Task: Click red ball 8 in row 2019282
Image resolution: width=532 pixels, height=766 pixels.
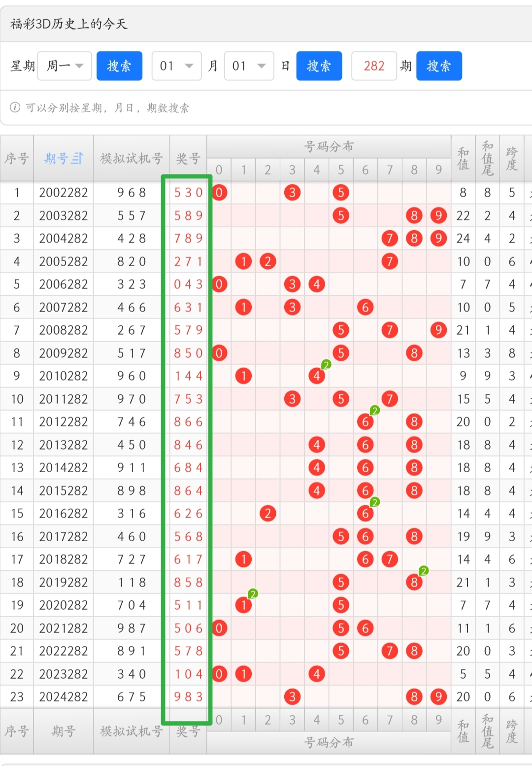Action: point(414,583)
